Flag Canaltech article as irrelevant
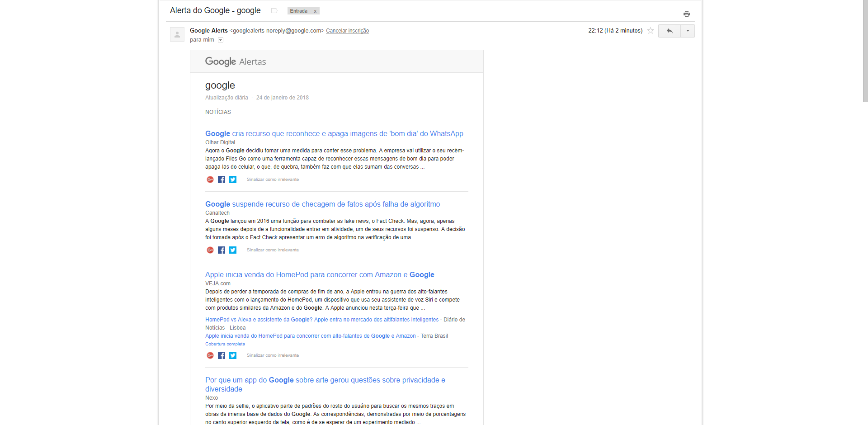The image size is (868, 425). 273,250
